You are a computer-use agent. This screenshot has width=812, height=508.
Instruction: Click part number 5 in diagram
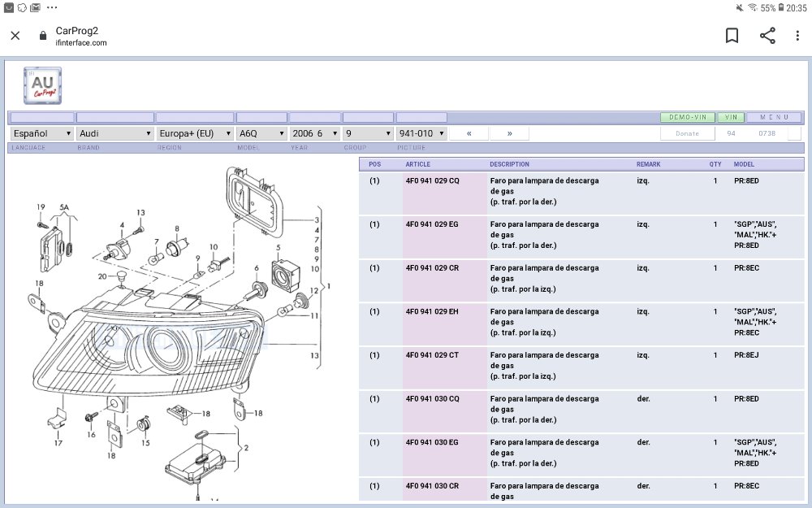click(x=278, y=248)
